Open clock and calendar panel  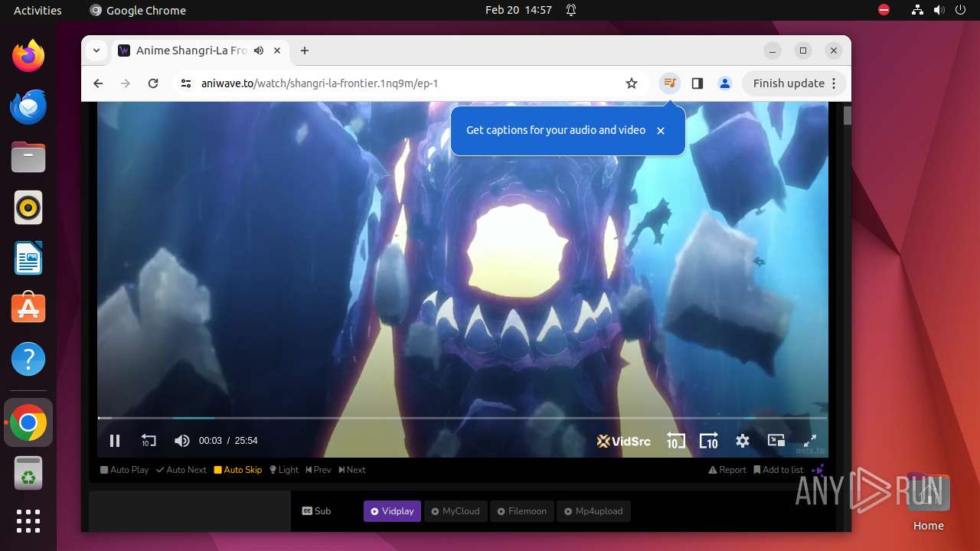[x=518, y=10]
